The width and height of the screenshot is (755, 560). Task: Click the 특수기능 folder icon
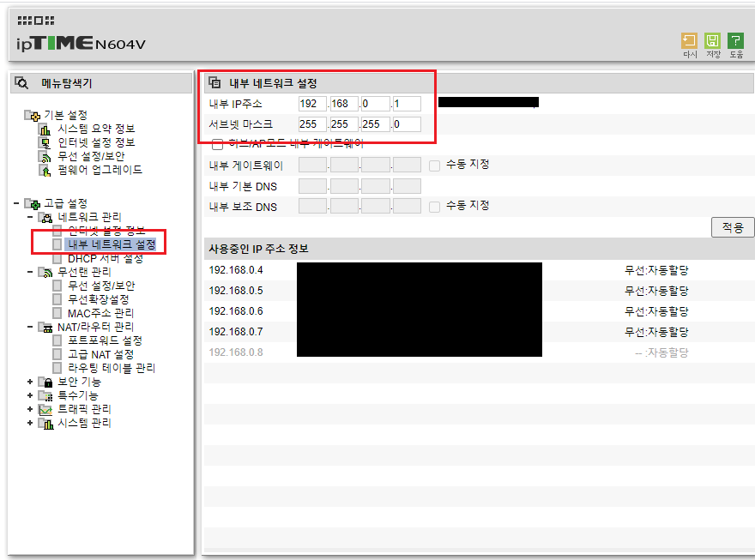pyautogui.click(x=45, y=396)
